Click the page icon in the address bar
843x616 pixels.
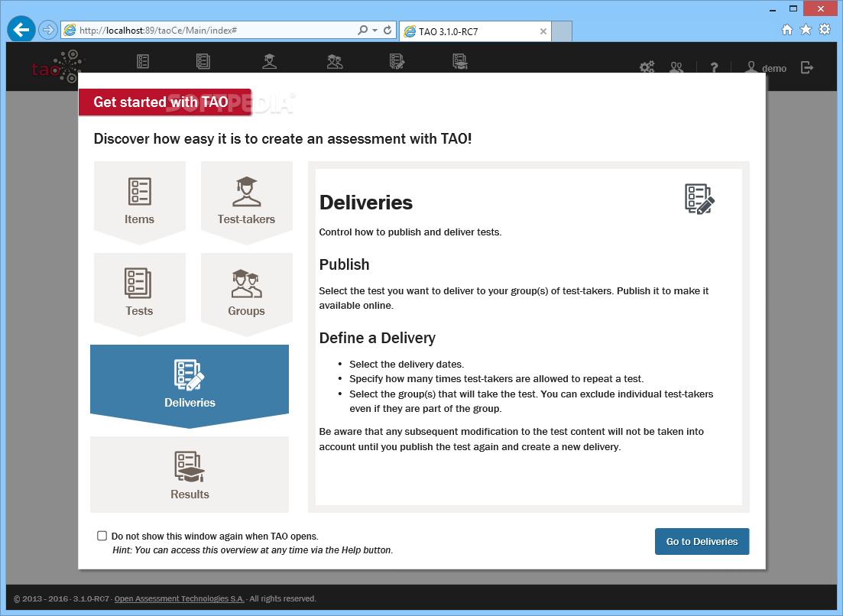coord(70,30)
